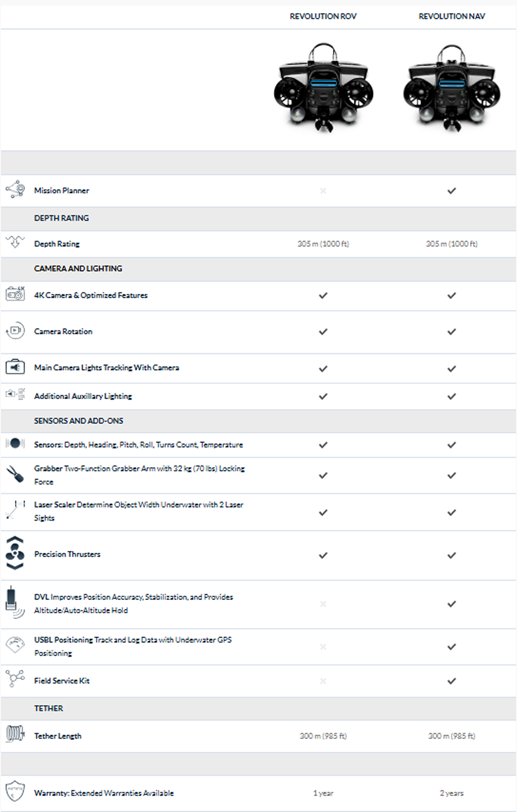Viewport: 517px width, 812px height.
Task: Click the NAV depth value 305 m (1000 ft)
Action: (452, 244)
